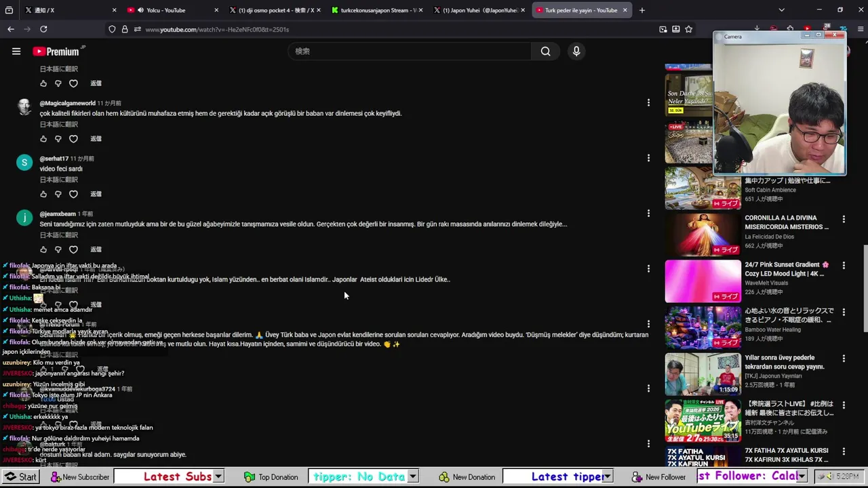Viewport: 868px width, 488px height.
Task: Go back with the browser back arrow
Action: pyautogui.click(x=11, y=29)
